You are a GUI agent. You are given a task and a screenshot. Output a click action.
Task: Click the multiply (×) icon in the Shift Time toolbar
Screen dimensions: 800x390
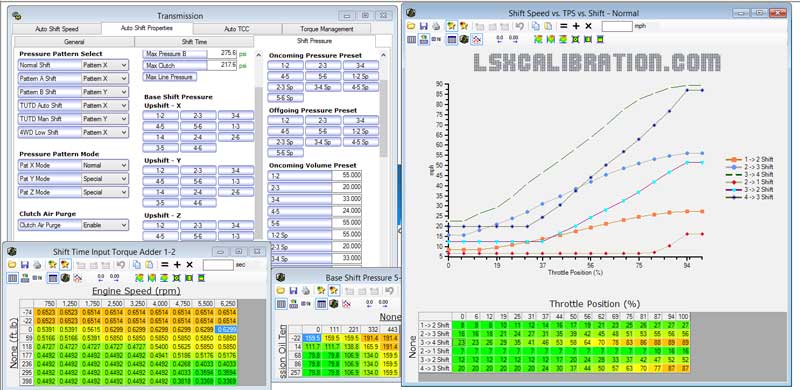[189, 264]
